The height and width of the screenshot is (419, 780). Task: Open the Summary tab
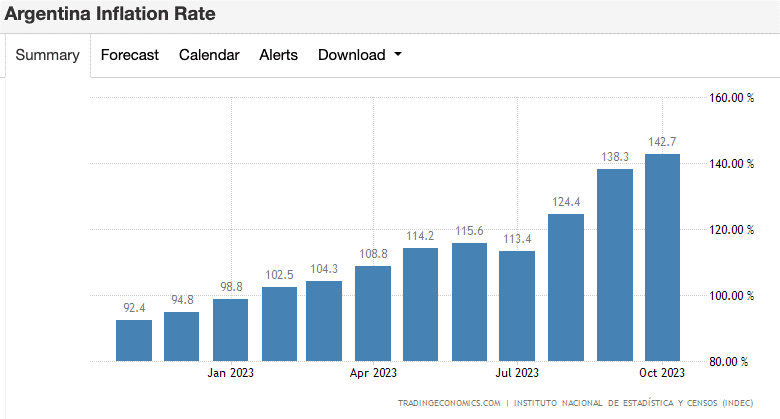tap(47, 55)
